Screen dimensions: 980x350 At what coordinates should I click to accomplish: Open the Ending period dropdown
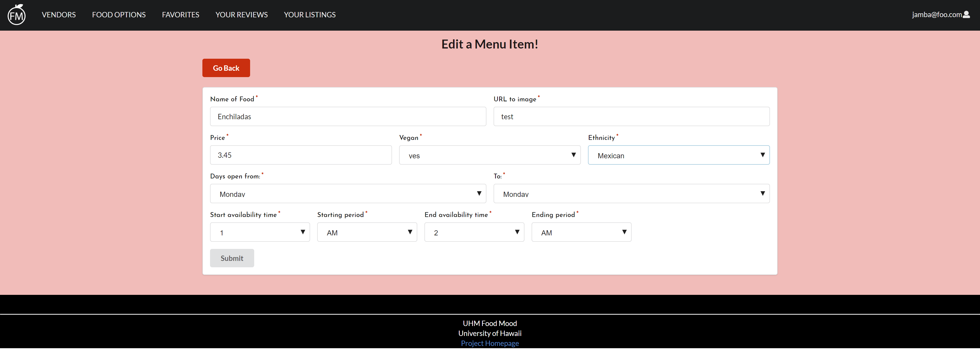coord(581,232)
